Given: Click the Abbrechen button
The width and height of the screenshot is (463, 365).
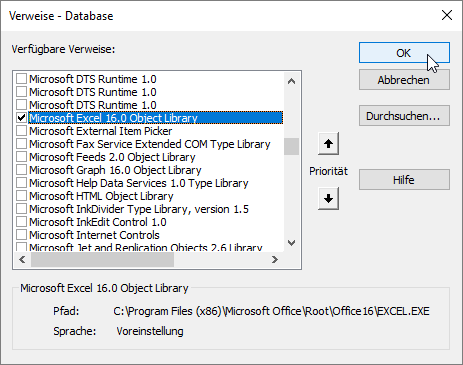Looking at the screenshot, I should pyautogui.click(x=404, y=80).
